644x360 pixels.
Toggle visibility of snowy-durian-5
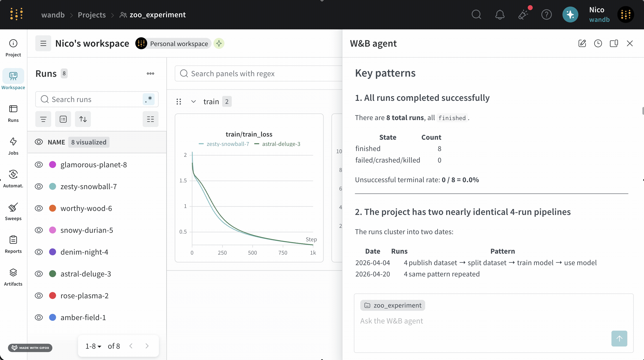tap(39, 230)
